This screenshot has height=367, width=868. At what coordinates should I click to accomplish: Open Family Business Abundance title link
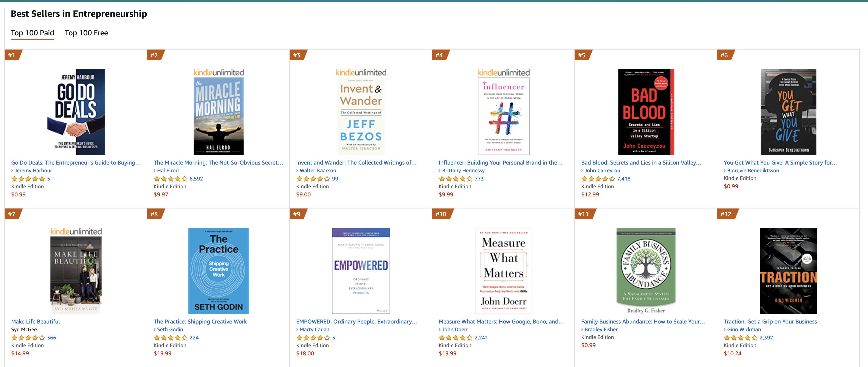(x=643, y=322)
